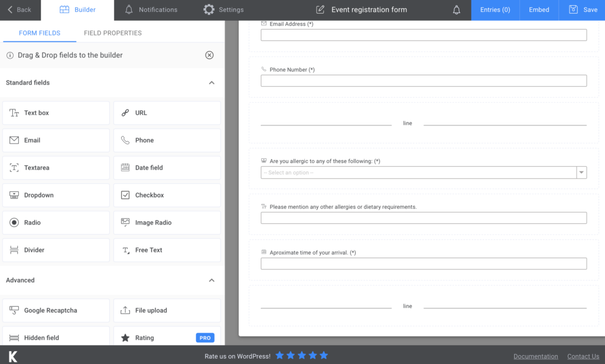Screen dimensions: 605x364
Task: Click the 'Aproximate time of your arrival' label
Action: 313,253
